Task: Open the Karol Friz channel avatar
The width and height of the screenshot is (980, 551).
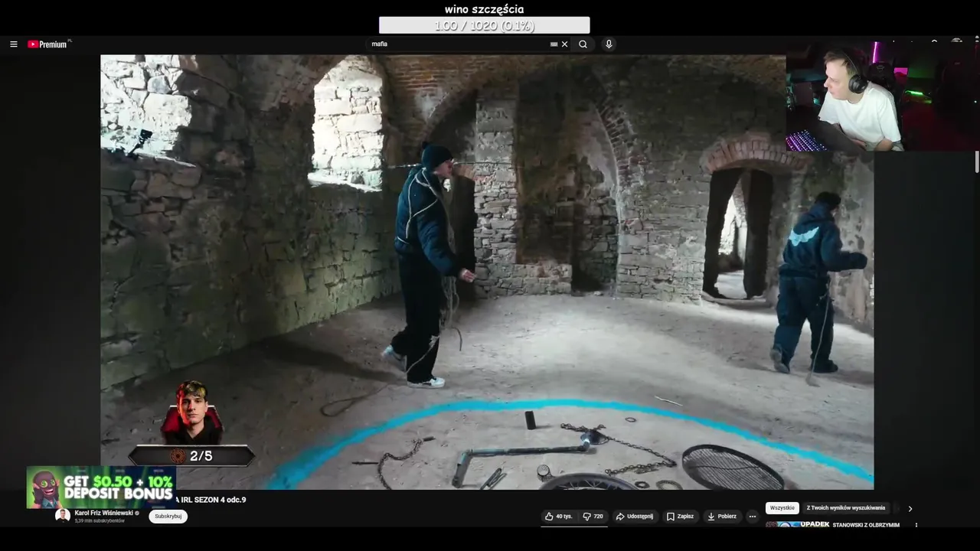Action: pyautogui.click(x=63, y=516)
